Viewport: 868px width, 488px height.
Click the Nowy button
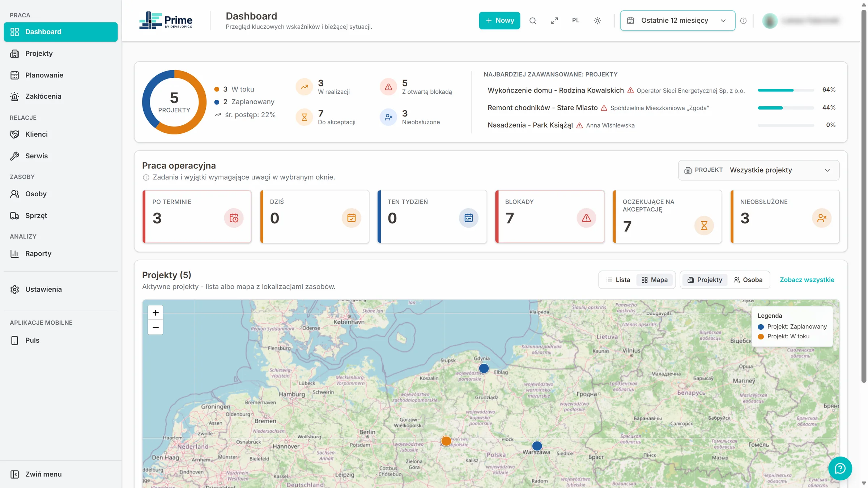point(499,21)
